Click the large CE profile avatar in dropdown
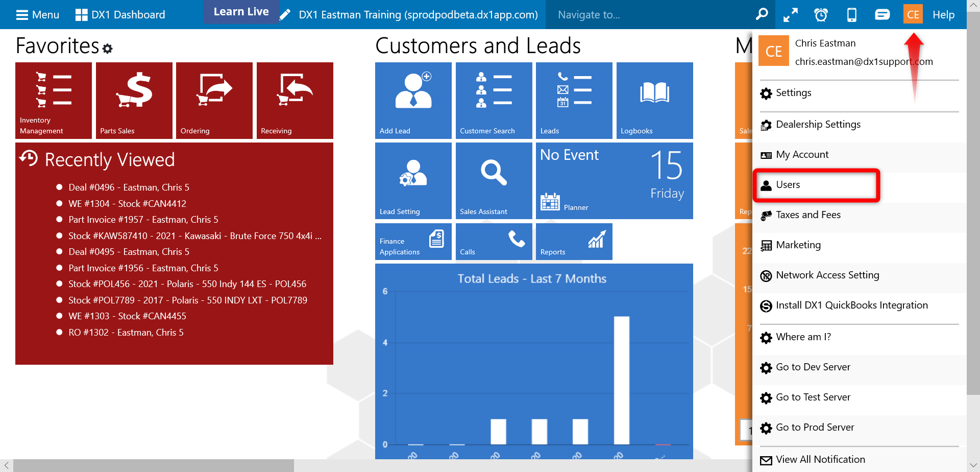 (x=774, y=51)
